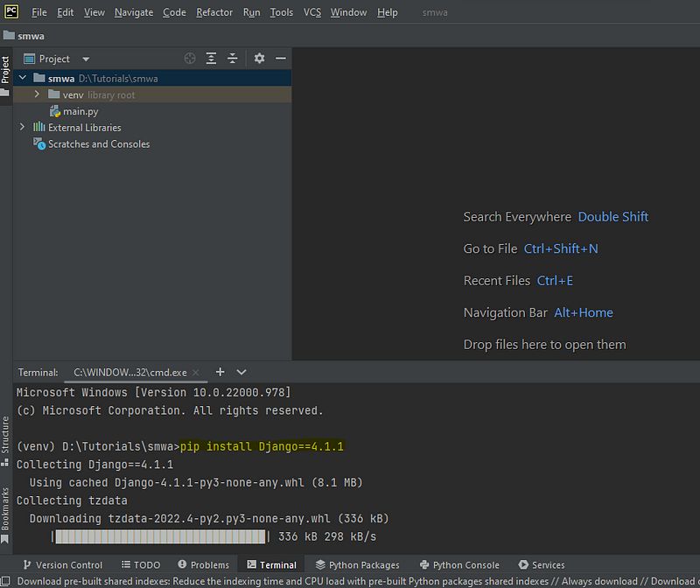Screen dimensions: 700x588
Task: Select External Libraries item
Action: coord(85,128)
